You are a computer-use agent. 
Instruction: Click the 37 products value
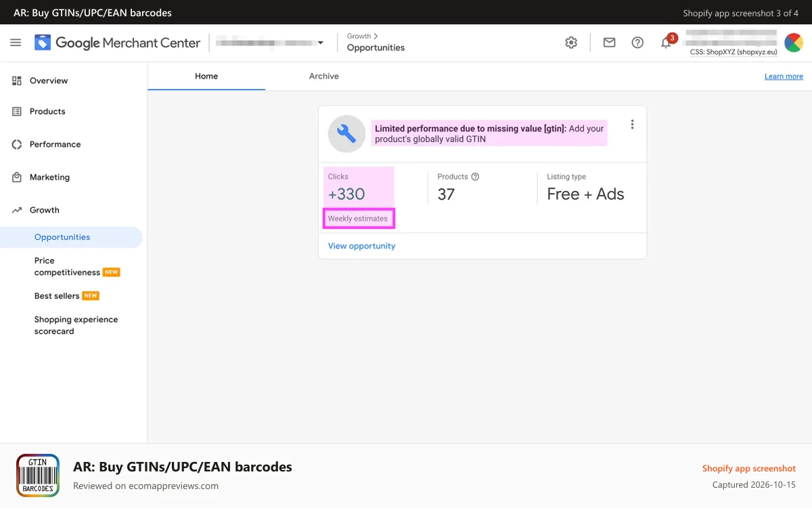pyautogui.click(x=446, y=194)
